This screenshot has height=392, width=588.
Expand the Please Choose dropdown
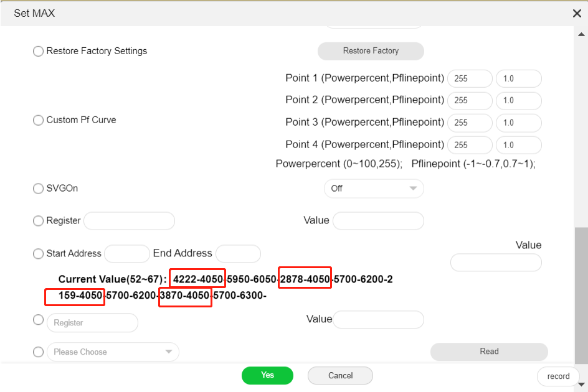click(x=113, y=352)
